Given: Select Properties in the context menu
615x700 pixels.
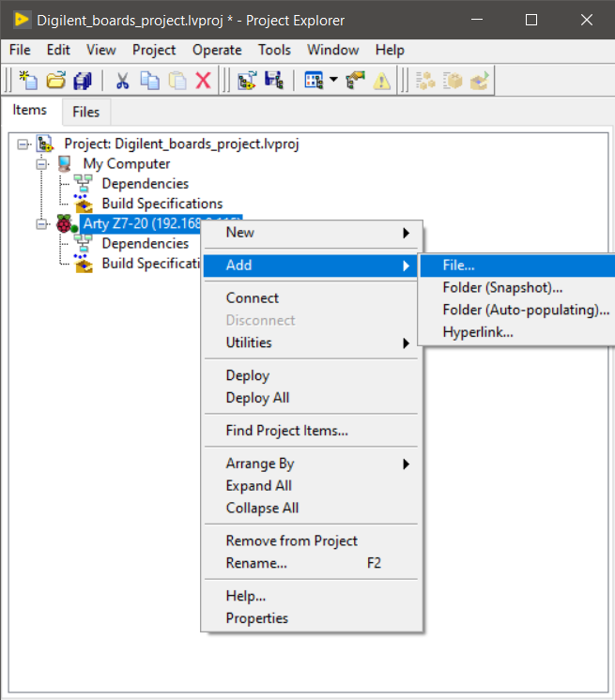Looking at the screenshot, I should 312,618.
